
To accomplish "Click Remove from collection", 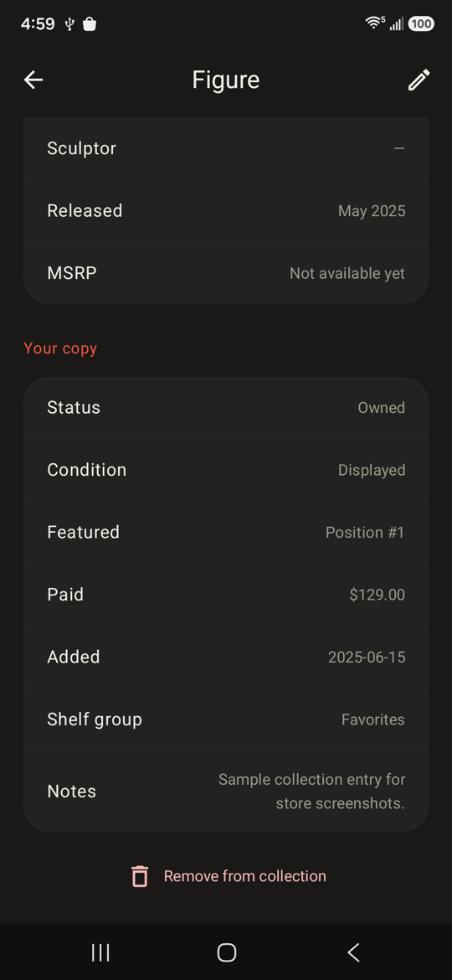I will (244, 876).
